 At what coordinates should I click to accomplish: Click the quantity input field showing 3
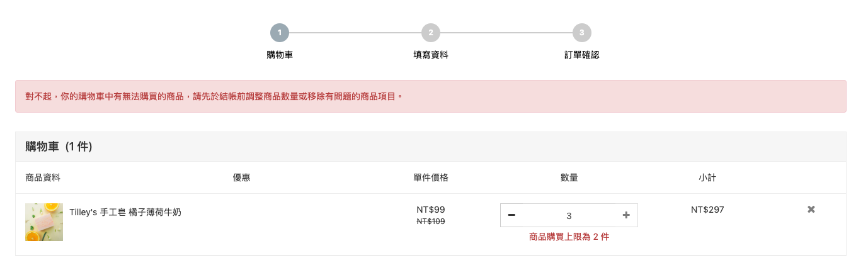[x=569, y=215]
